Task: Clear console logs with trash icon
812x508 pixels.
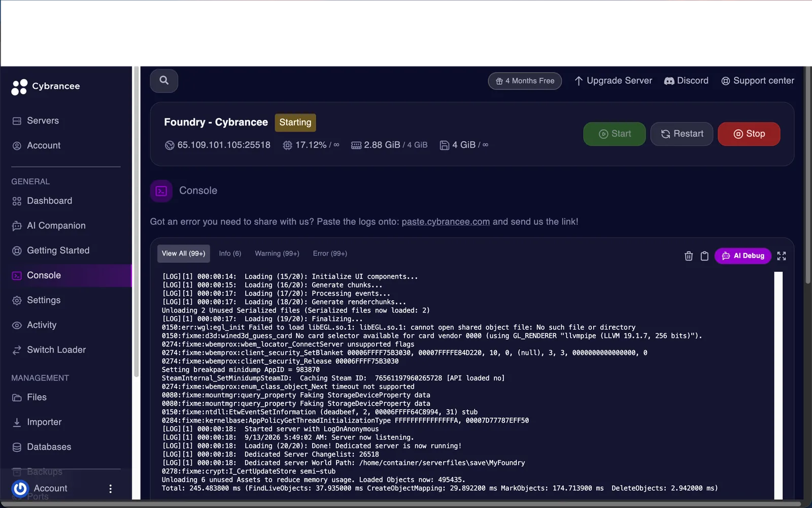Action: click(x=689, y=256)
